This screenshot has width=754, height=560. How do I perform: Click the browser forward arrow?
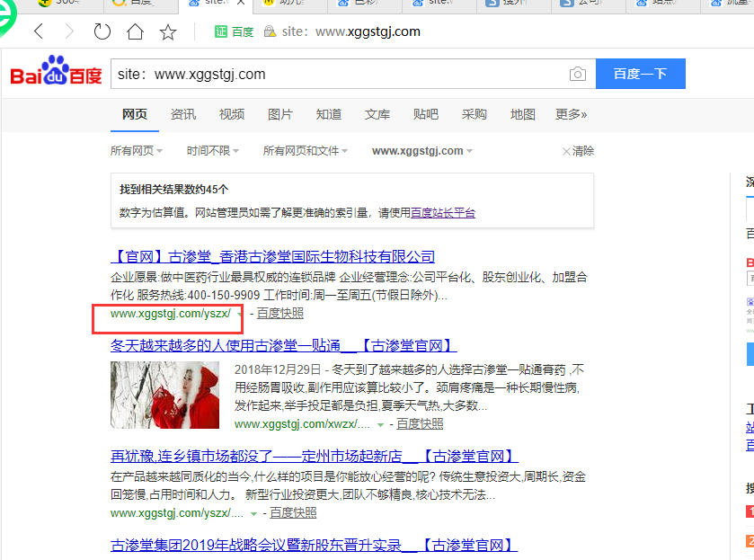[70, 31]
